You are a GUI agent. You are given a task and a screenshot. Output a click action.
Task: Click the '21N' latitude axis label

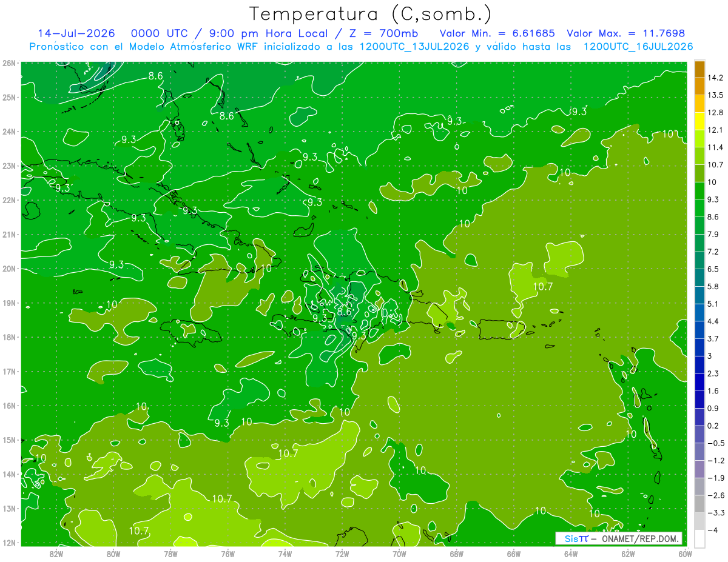click(8, 235)
